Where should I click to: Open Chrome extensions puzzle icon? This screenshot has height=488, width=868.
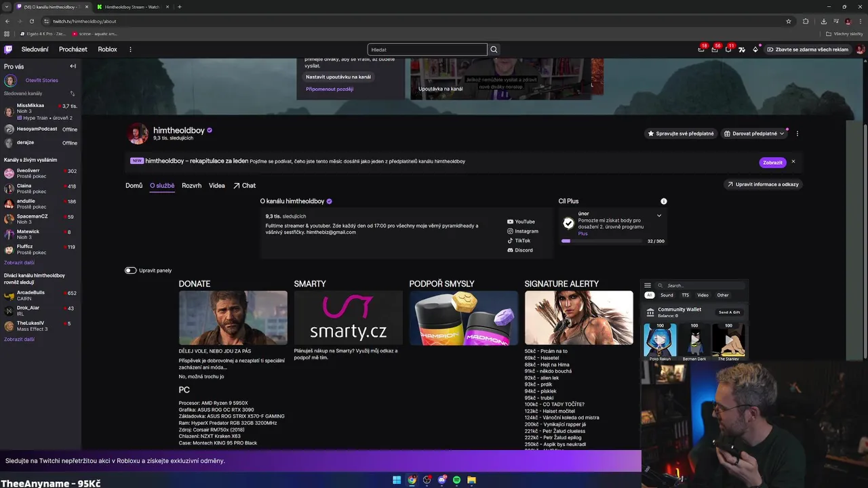806,21
